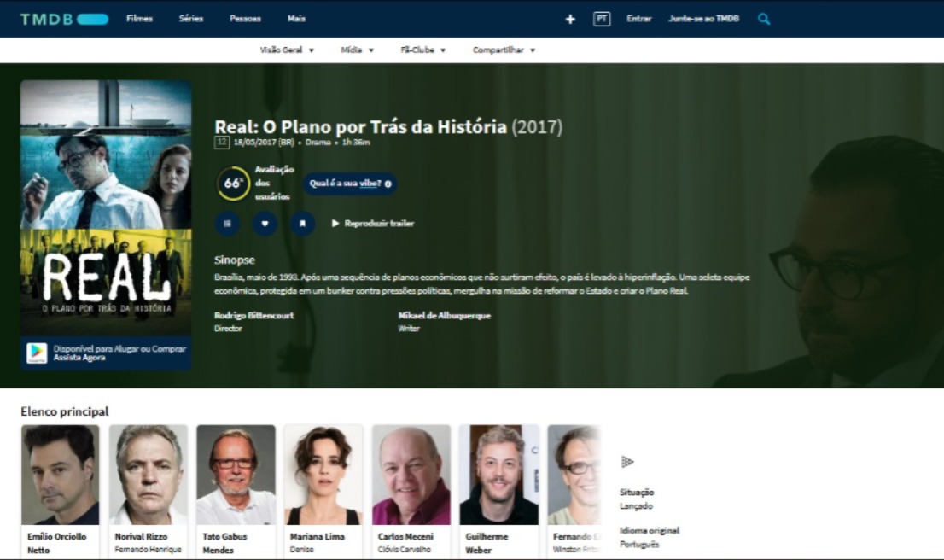The height and width of the screenshot is (560, 944).
Task: Open Mariana Lima cast photo
Action: [x=323, y=475]
